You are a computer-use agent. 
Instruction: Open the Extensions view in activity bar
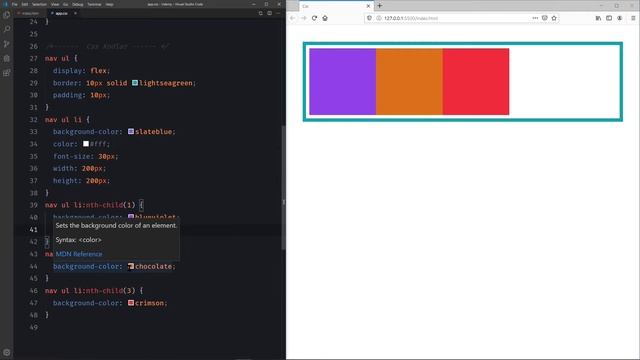pos(7,73)
